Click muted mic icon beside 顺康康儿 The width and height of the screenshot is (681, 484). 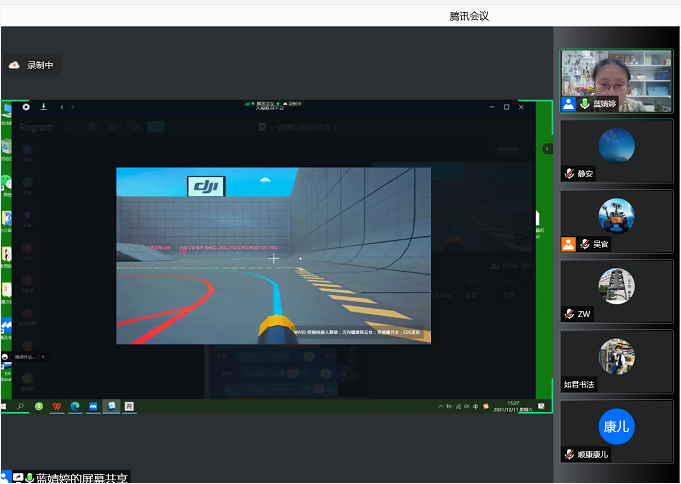click(x=569, y=455)
